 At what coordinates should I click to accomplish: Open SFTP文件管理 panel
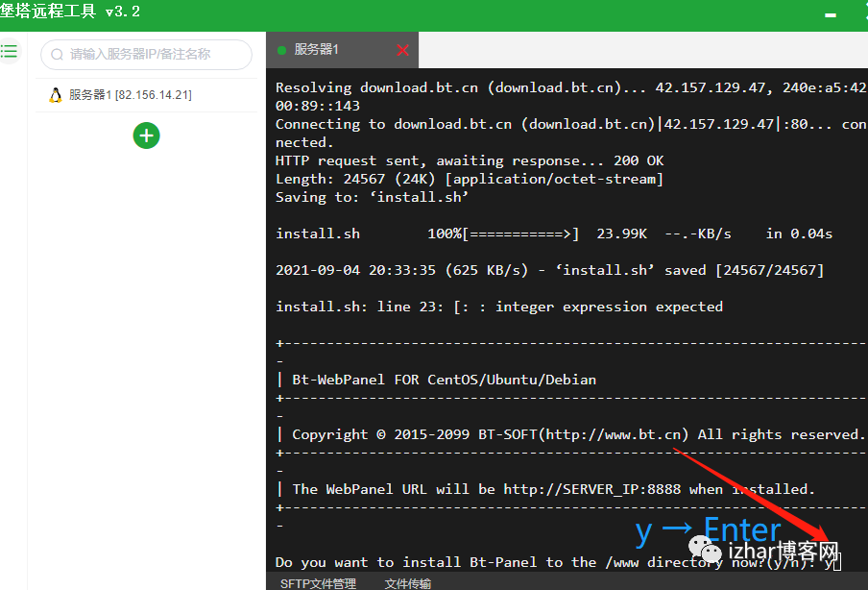click(x=319, y=583)
